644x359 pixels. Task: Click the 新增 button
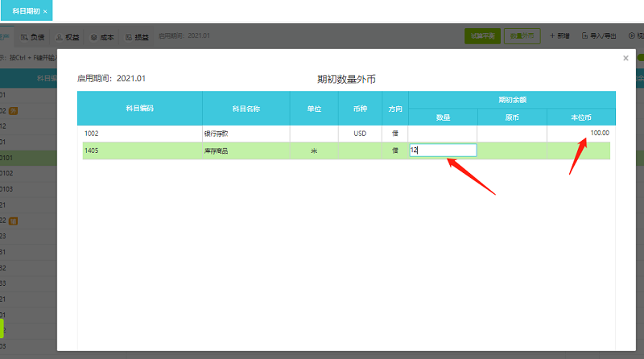point(559,36)
